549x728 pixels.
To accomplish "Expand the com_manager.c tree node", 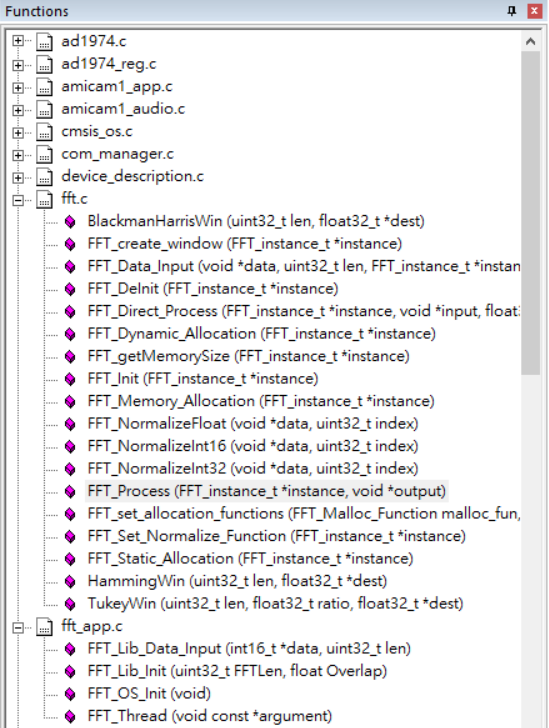I will pyautogui.click(x=18, y=155).
